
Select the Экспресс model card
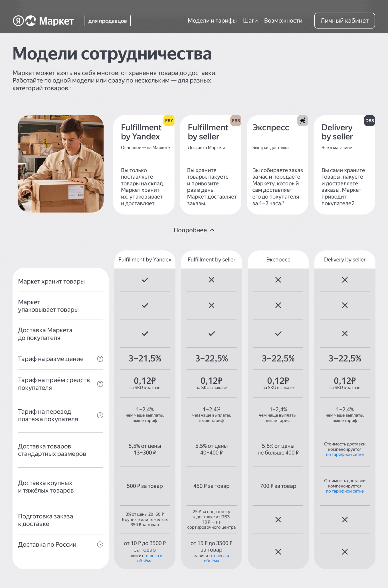pyautogui.click(x=277, y=165)
